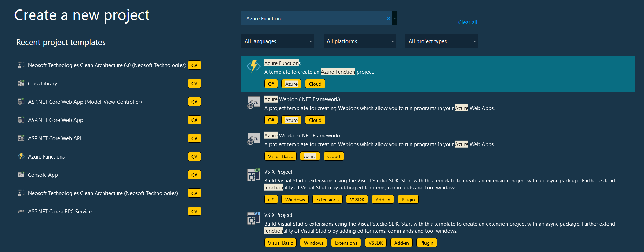Open the search history dropdown arrow
Image resolution: width=644 pixels, height=252 pixels.
click(395, 18)
